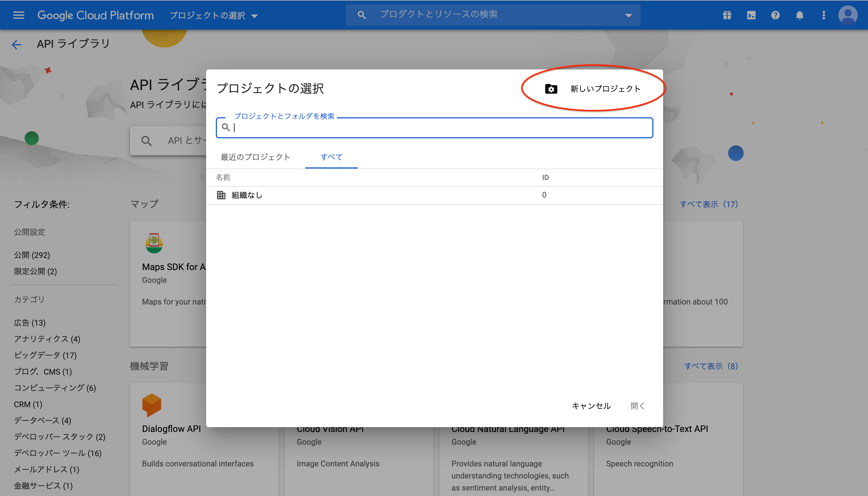The height and width of the screenshot is (496, 868).
Task: Filter by 公開 (292) visibility option
Action: (32, 255)
